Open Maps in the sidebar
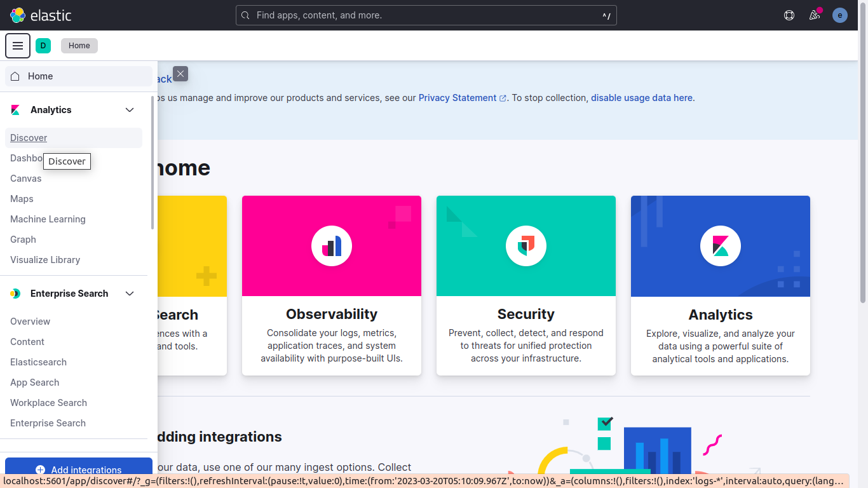868x488 pixels. pos(22,199)
